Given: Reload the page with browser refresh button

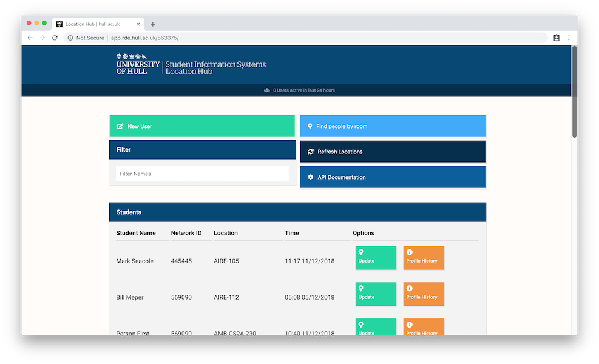Looking at the screenshot, I should (55, 38).
